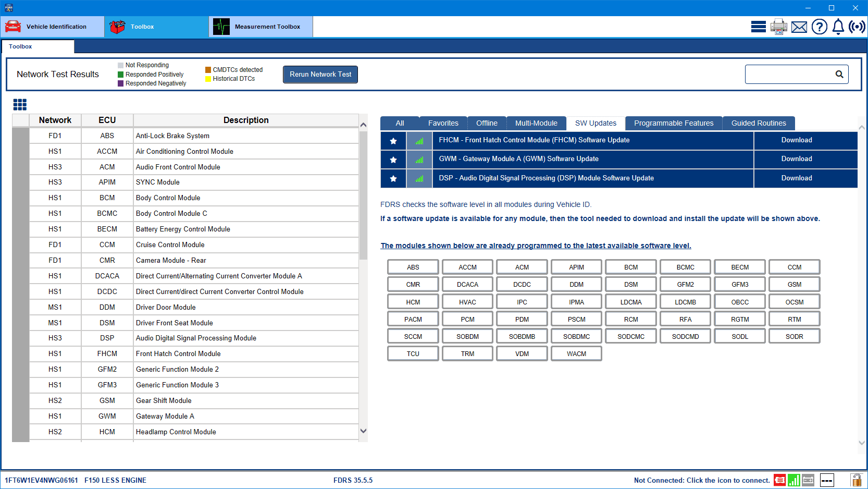Toggle favorite star for GWM update
Viewport: 868px width, 489px height.
pyautogui.click(x=393, y=160)
